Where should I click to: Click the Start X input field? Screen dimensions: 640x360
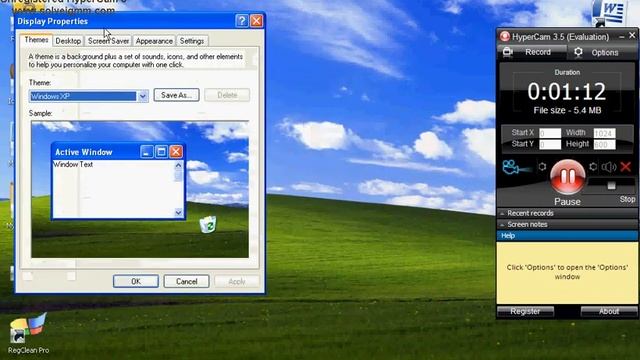(x=550, y=133)
